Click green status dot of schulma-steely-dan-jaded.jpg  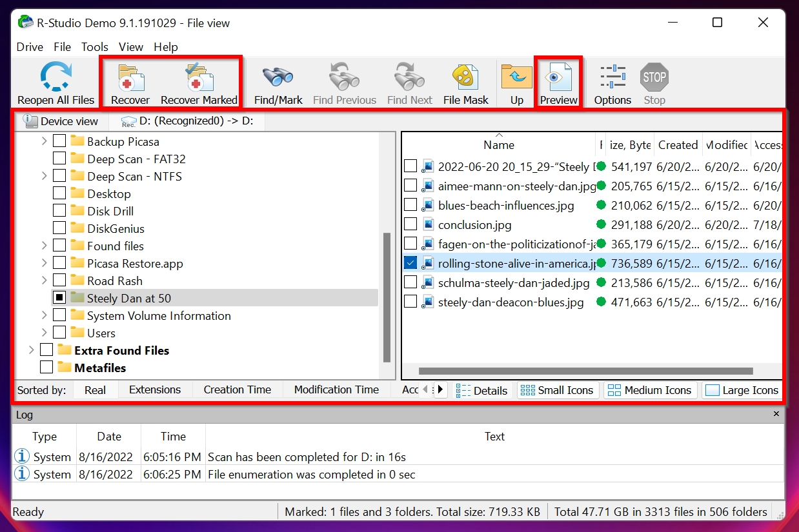(602, 282)
